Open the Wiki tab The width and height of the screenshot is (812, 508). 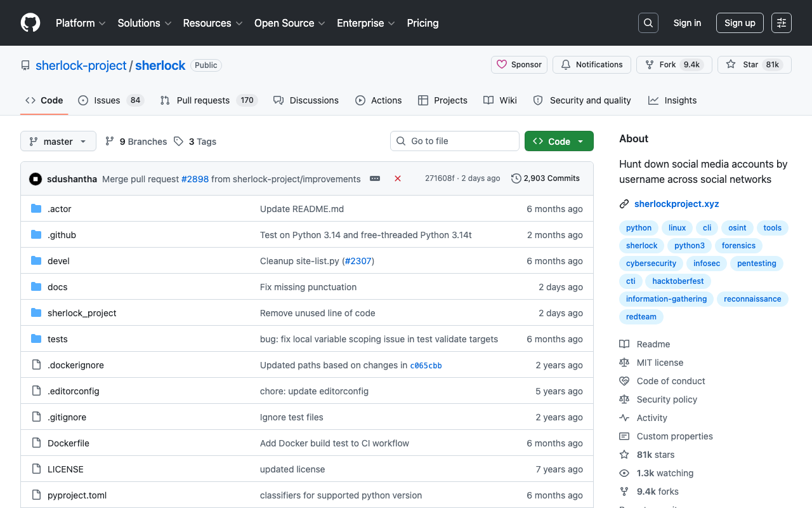tap(500, 100)
